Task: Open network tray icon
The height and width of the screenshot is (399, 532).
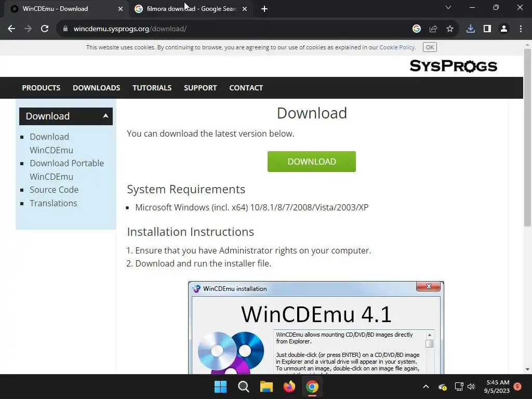Action: coord(459,387)
